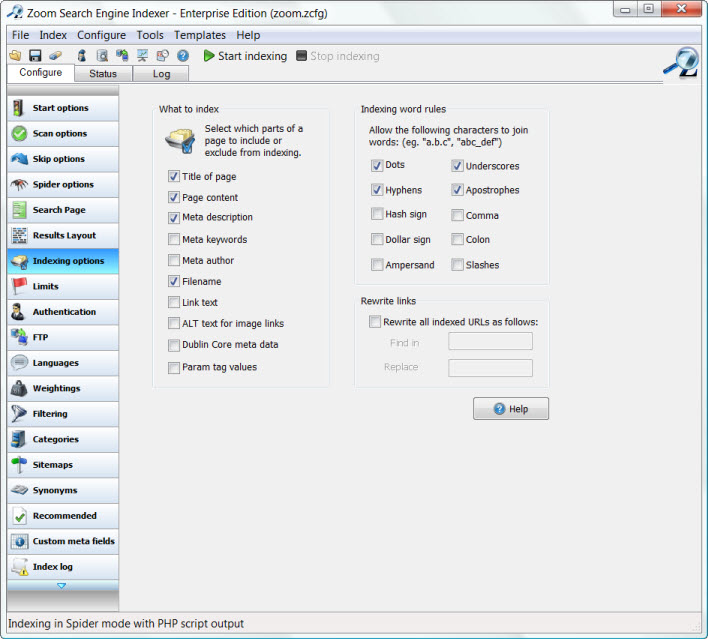708x639 pixels.
Task: Uncheck Underscores checkbox
Action: tap(457, 165)
